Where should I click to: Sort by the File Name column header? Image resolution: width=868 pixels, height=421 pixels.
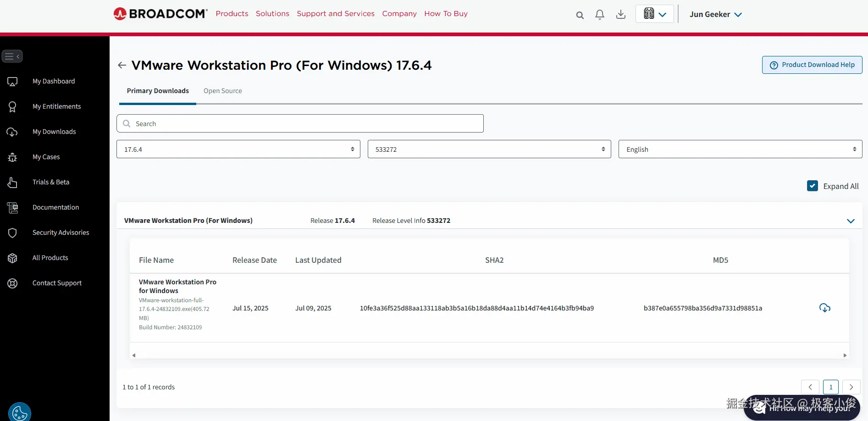[x=156, y=260]
